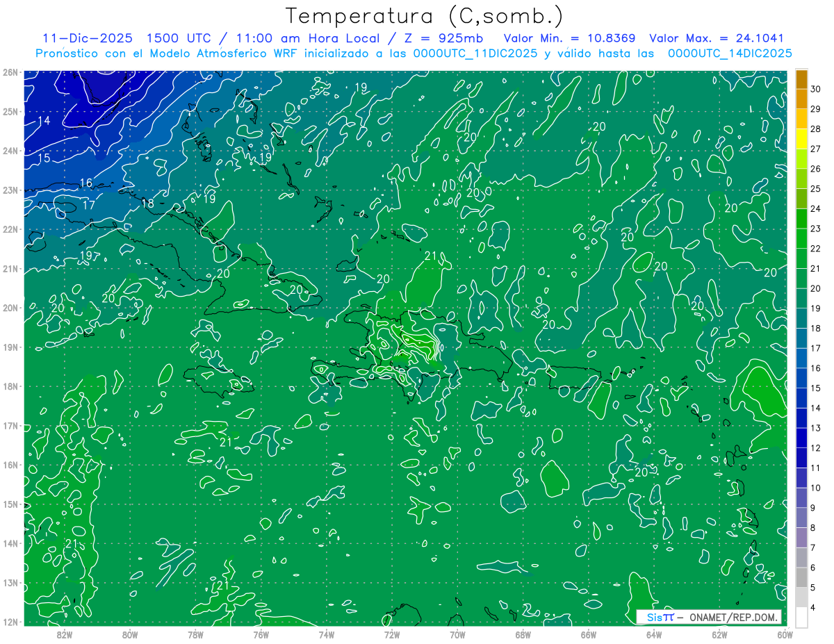Screen dimensions: 834x644
Task: Click the contour label 16 on the map
Action: tap(86, 183)
